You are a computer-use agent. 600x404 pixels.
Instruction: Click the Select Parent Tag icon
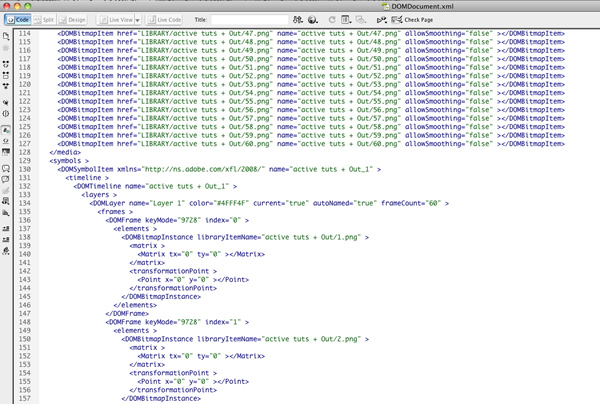pyautogui.click(x=6, y=103)
